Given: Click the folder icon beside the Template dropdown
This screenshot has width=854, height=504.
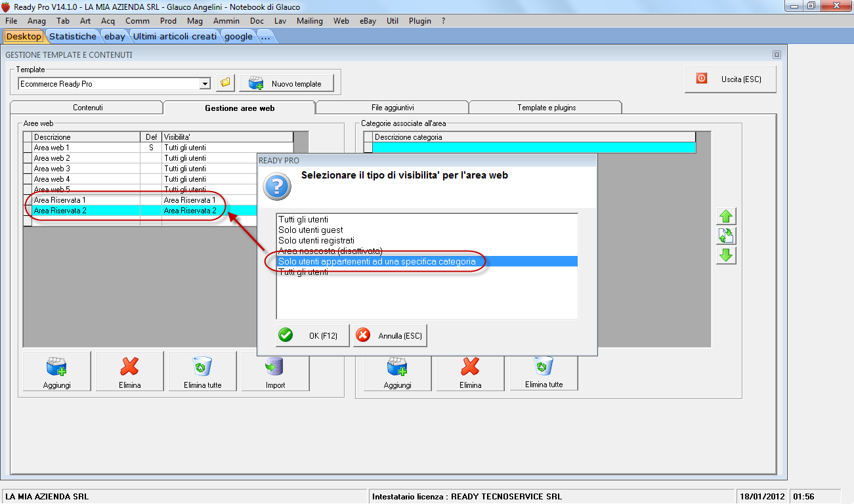Looking at the screenshot, I should [x=226, y=83].
